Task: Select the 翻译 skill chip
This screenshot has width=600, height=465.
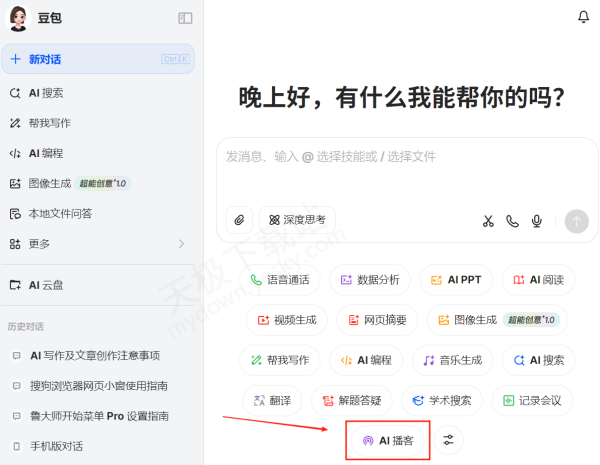Action: point(272,401)
